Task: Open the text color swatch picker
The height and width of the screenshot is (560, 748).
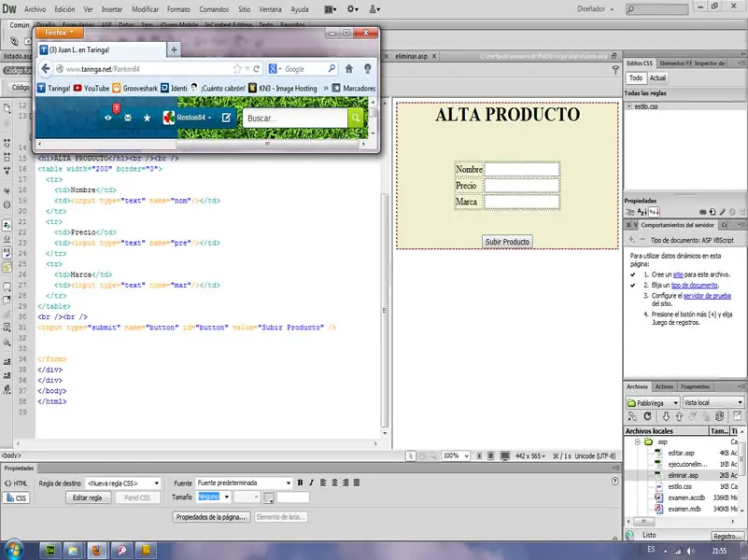Action: tap(268, 498)
